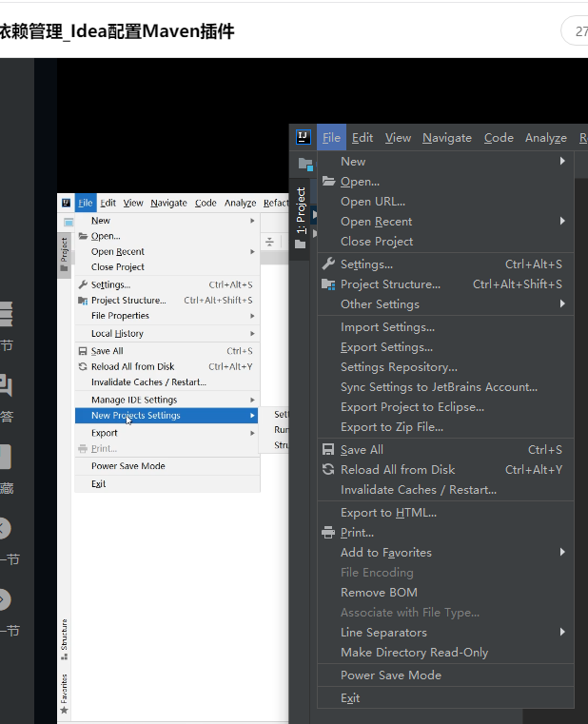The height and width of the screenshot is (724, 588).
Task: Click printer icon beside dark Print...
Action: pyautogui.click(x=328, y=533)
